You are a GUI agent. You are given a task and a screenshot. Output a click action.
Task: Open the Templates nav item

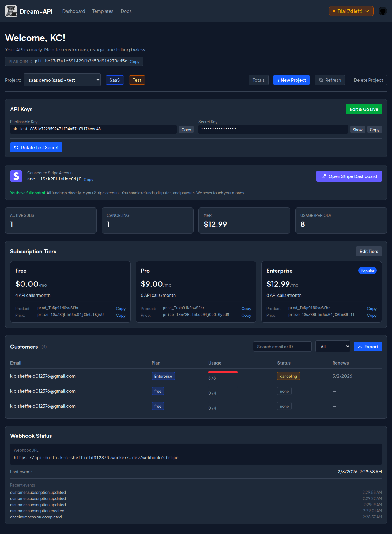click(103, 11)
